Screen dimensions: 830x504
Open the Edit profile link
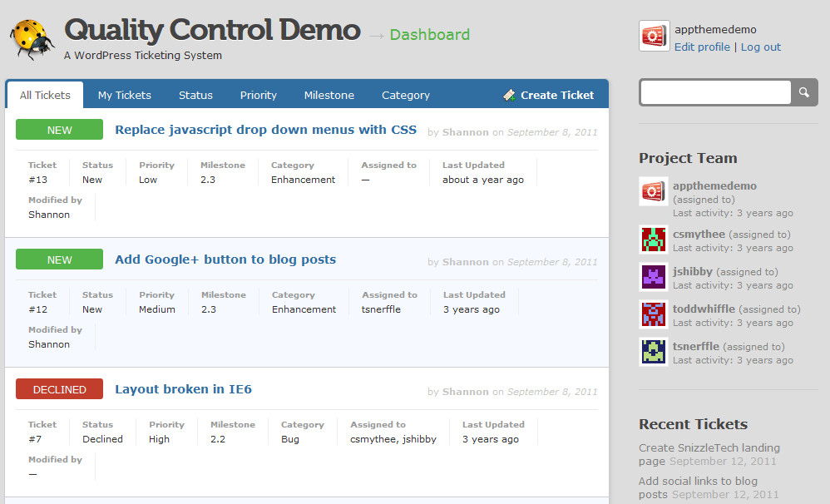[x=702, y=47]
